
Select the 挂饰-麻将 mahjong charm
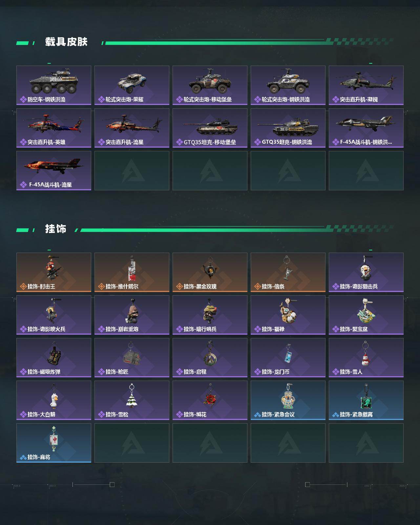(x=54, y=443)
